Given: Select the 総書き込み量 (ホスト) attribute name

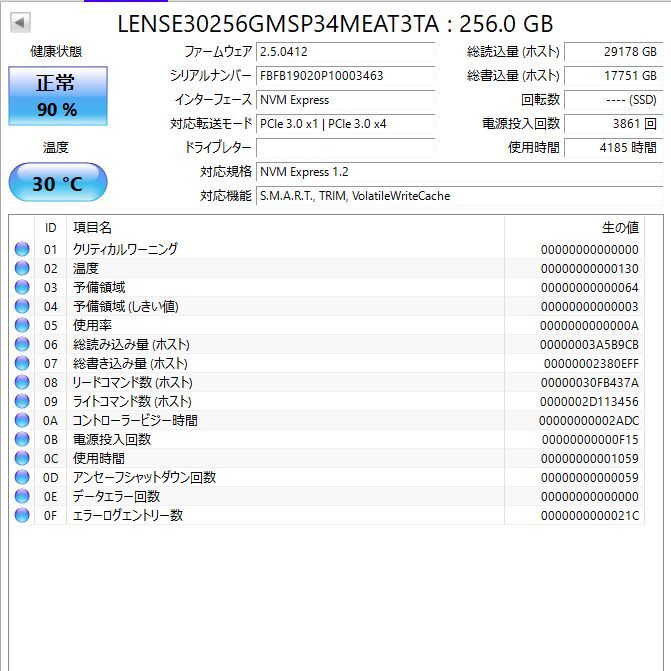Looking at the screenshot, I should (x=130, y=363).
